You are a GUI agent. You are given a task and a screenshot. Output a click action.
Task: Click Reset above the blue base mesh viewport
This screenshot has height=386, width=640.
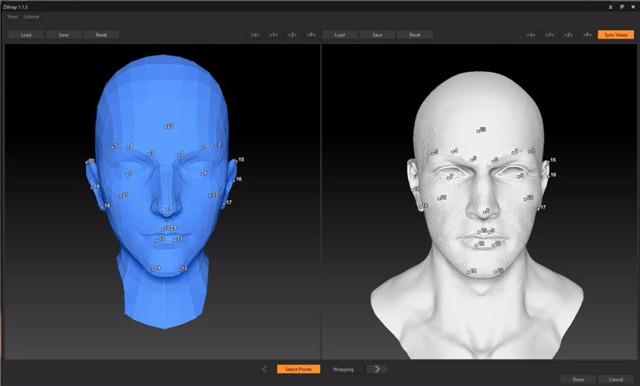tap(101, 35)
